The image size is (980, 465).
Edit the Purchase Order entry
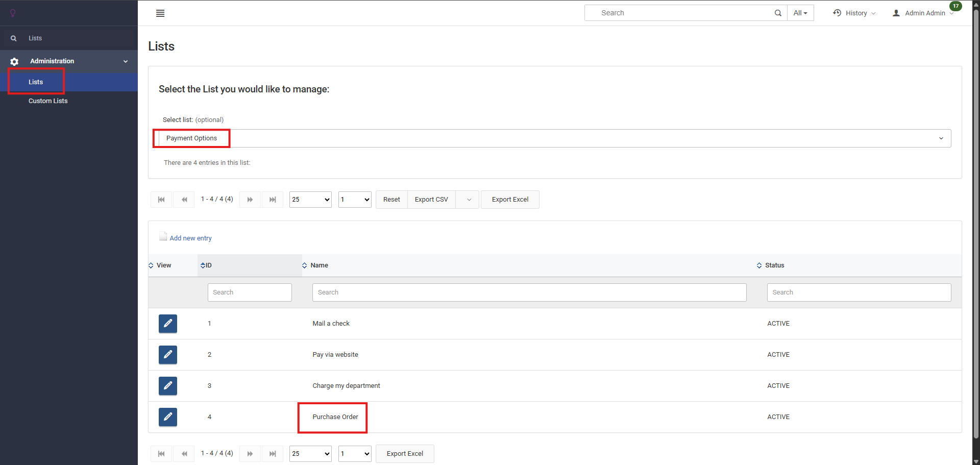pos(168,417)
